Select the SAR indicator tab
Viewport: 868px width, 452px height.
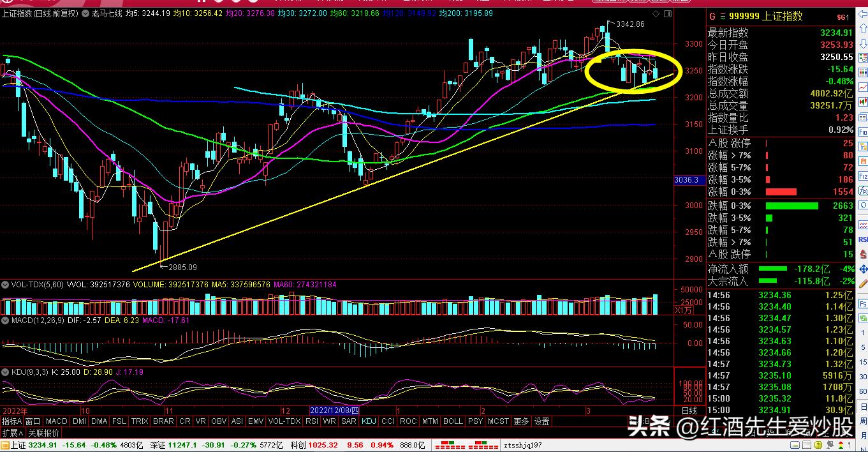(348, 421)
